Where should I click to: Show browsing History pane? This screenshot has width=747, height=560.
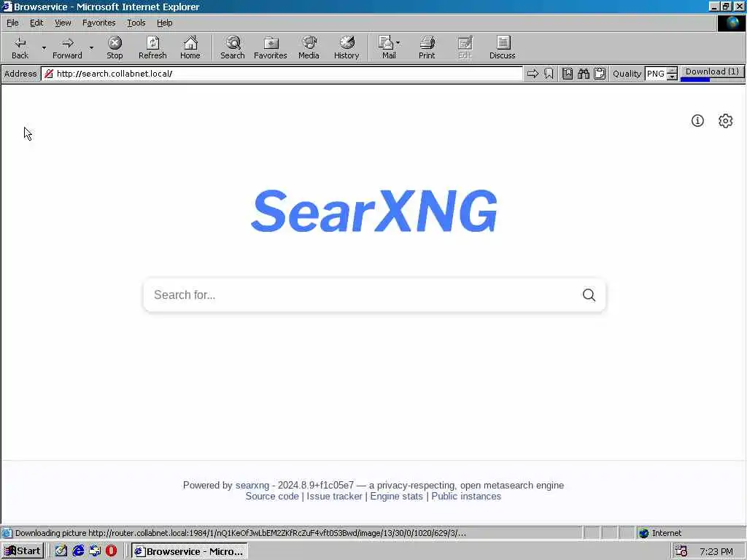pyautogui.click(x=347, y=47)
